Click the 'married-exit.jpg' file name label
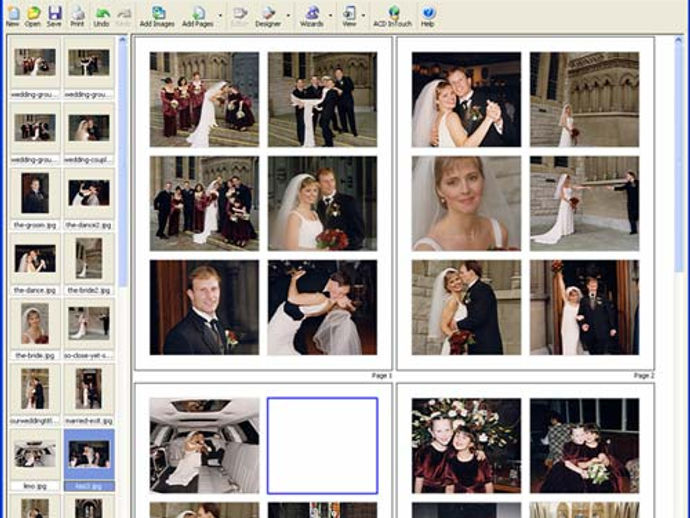 [x=89, y=421]
